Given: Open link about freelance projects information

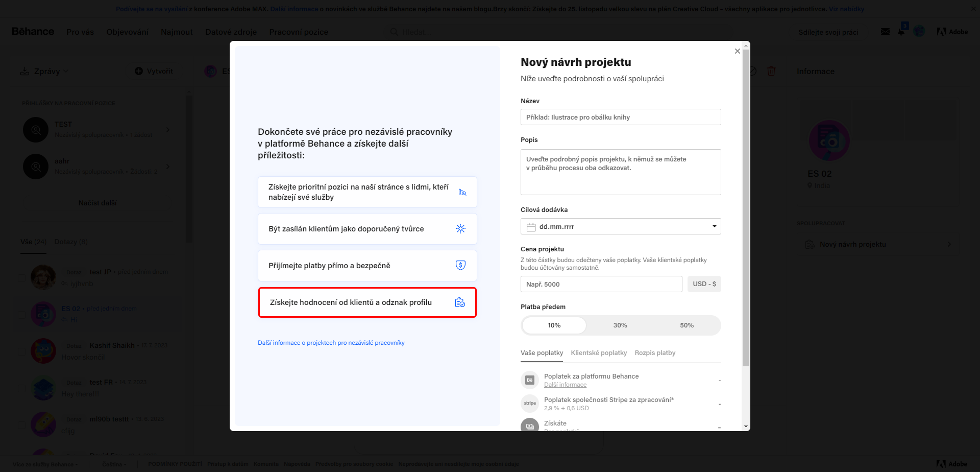Looking at the screenshot, I should click(x=331, y=343).
